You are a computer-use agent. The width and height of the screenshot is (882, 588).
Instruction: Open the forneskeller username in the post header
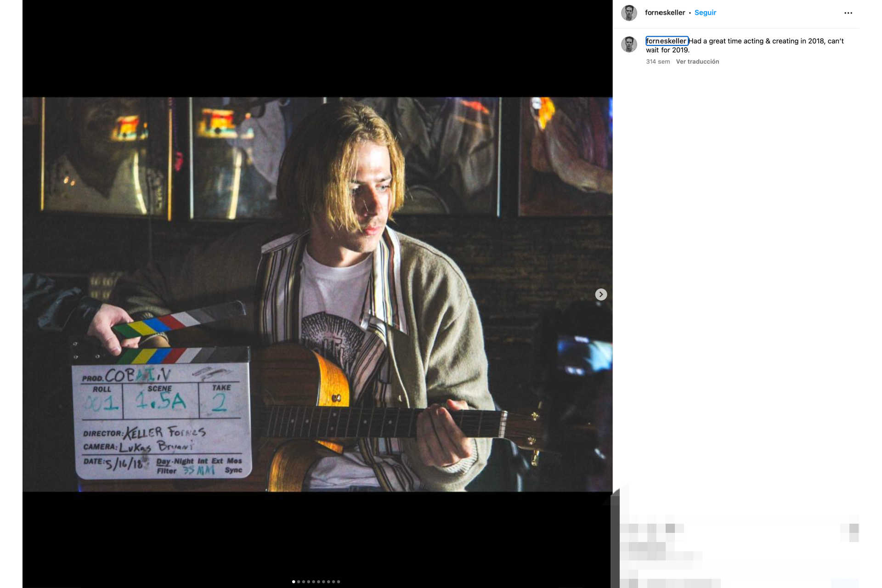[665, 13]
